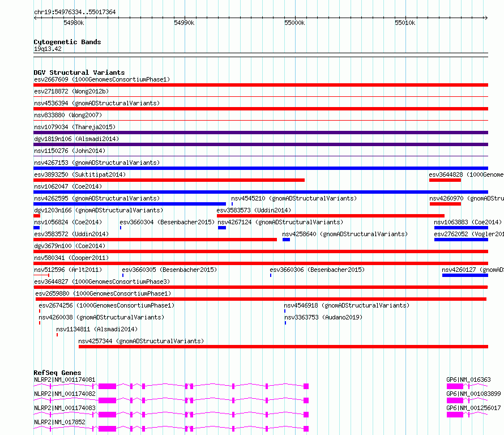Open the nsv4536394 gnomAD variant label

tap(97, 103)
